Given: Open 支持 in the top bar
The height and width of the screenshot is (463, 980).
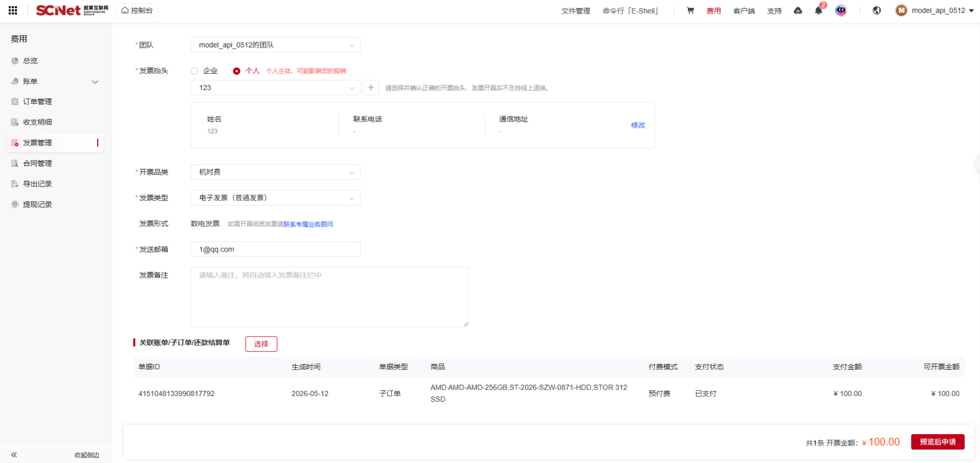Looking at the screenshot, I should pyautogui.click(x=774, y=11).
